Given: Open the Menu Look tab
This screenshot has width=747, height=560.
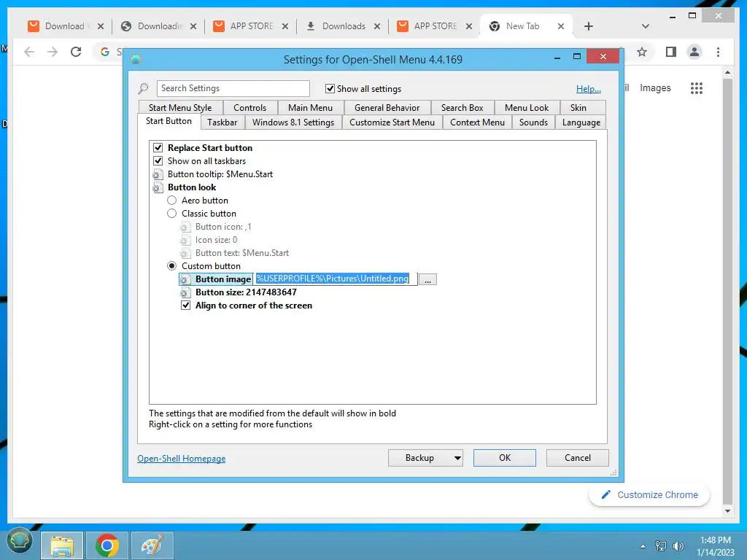Looking at the screenshot, I should click(527, 108).
